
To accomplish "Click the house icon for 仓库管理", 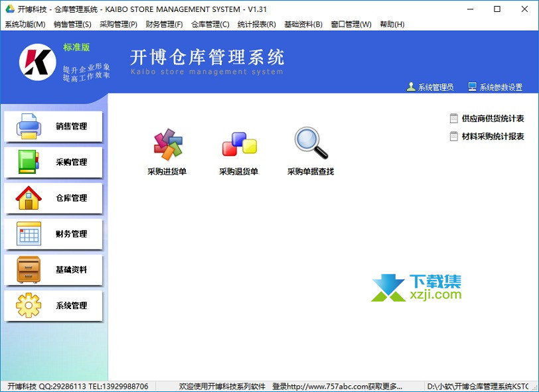I will click(29, 198).
